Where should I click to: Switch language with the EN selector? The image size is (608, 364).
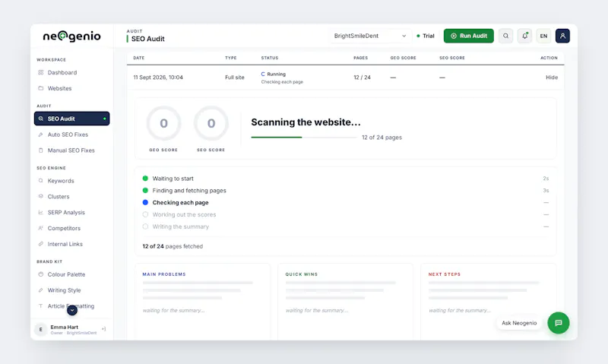pyautogui.click(x=543, y=36)
